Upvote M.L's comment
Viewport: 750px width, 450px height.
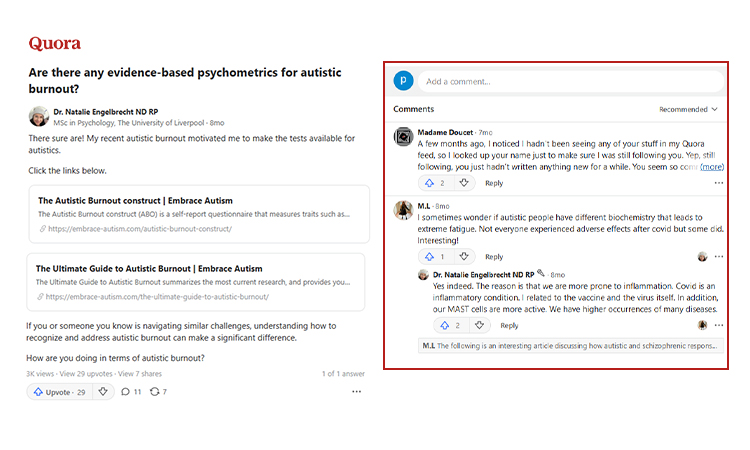(435, 257)
